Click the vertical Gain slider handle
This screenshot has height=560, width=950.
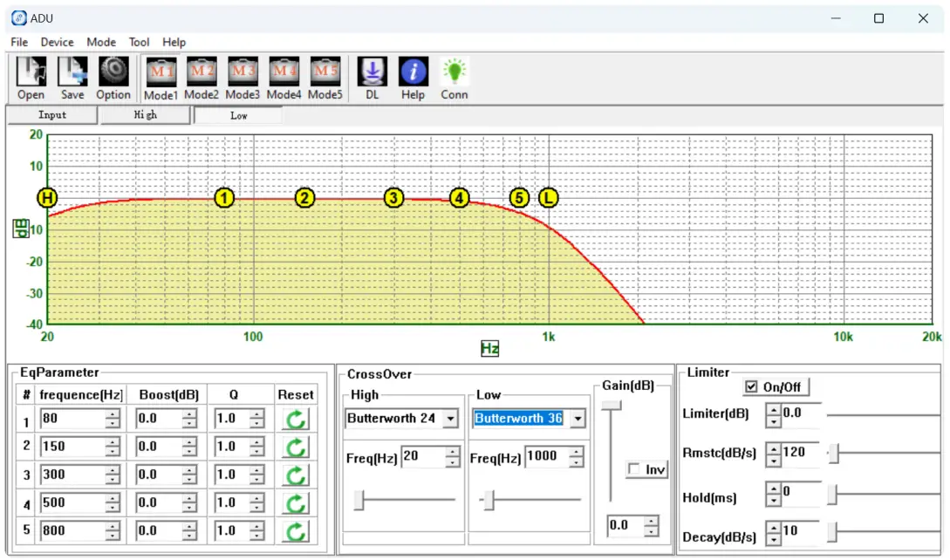tap(612, 405)
